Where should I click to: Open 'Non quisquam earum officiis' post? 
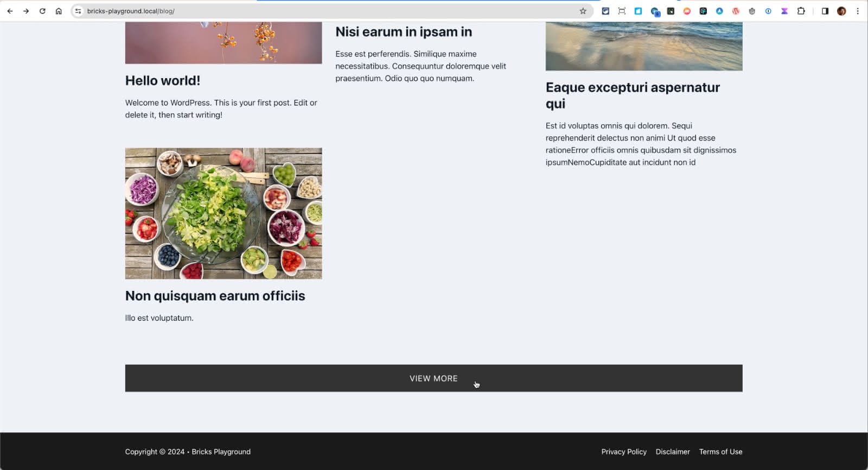pyautogui.click(x=215, y=296)
